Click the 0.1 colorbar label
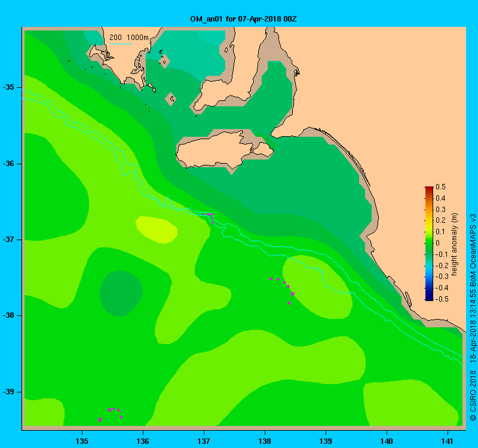 440,232
